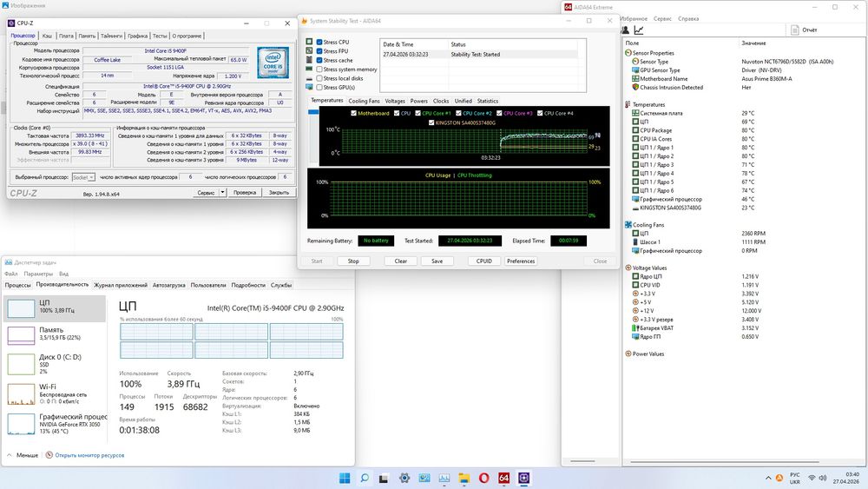Click the Stress local disks drive icon
This screenshot has height=489, width=868.
[310, 79]
